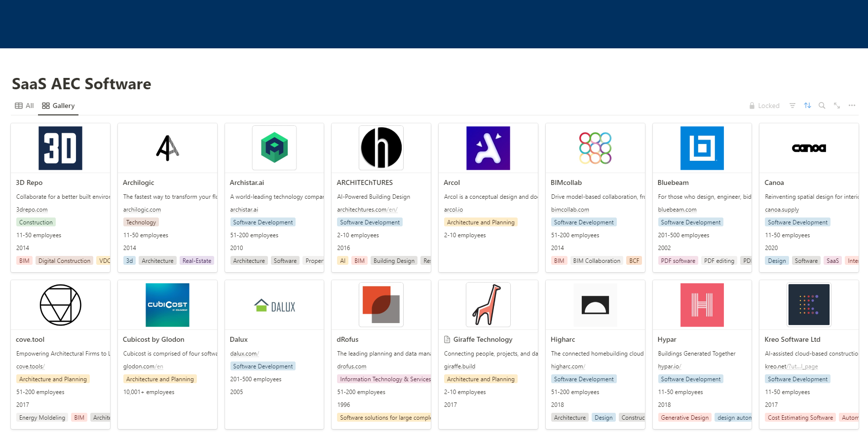
Task: Click the Locked indicator
Action: 764,106
